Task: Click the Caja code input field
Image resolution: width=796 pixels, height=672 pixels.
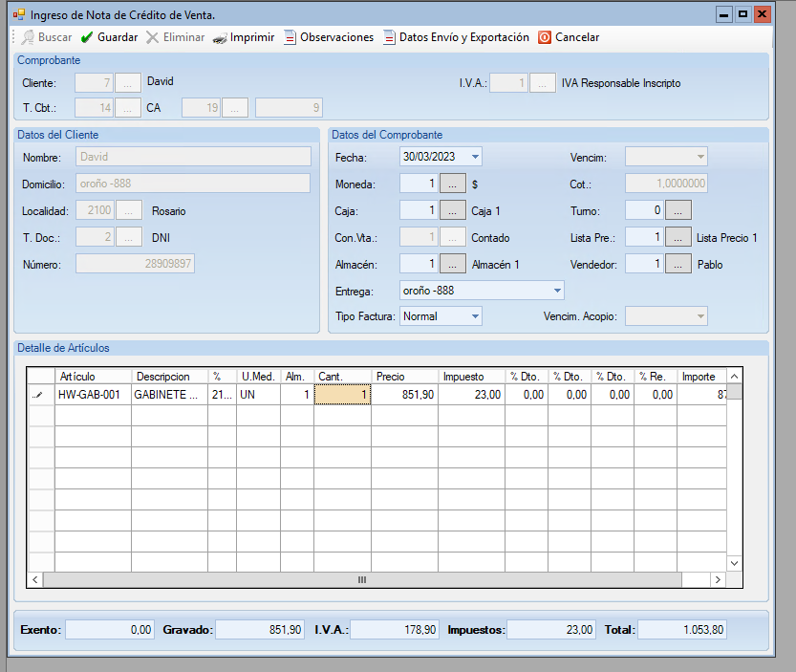Action: (419, 210)
